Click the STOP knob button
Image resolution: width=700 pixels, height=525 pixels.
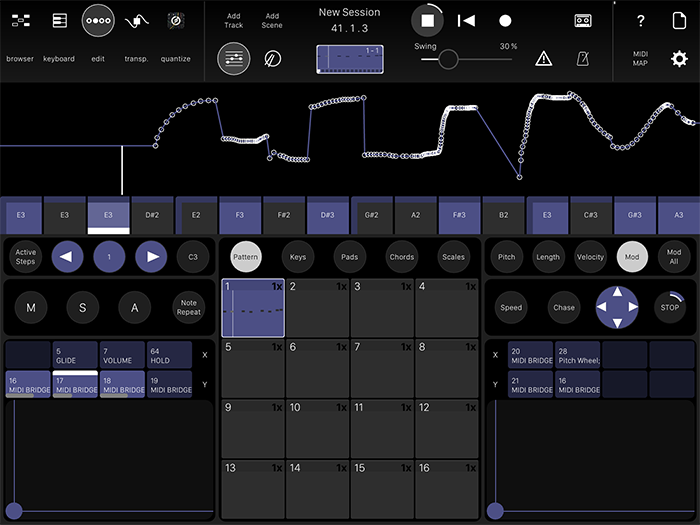pyautogui.click(x=670, y=308)
